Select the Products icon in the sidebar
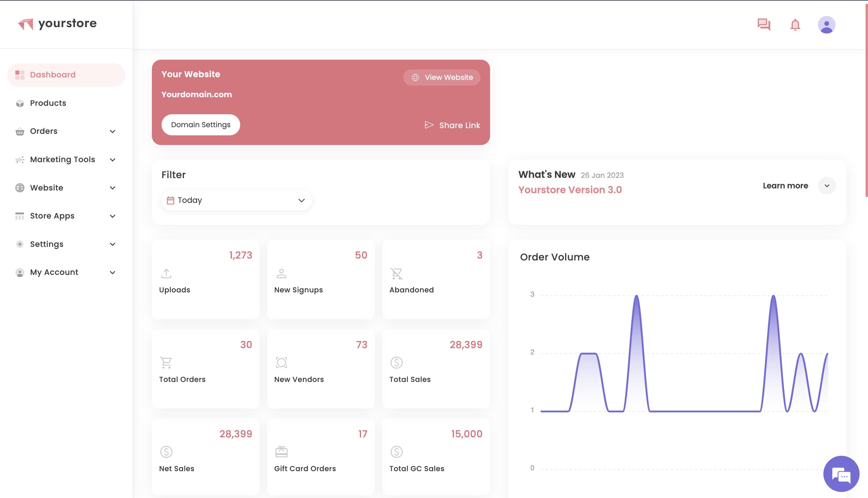 (20, 103)
